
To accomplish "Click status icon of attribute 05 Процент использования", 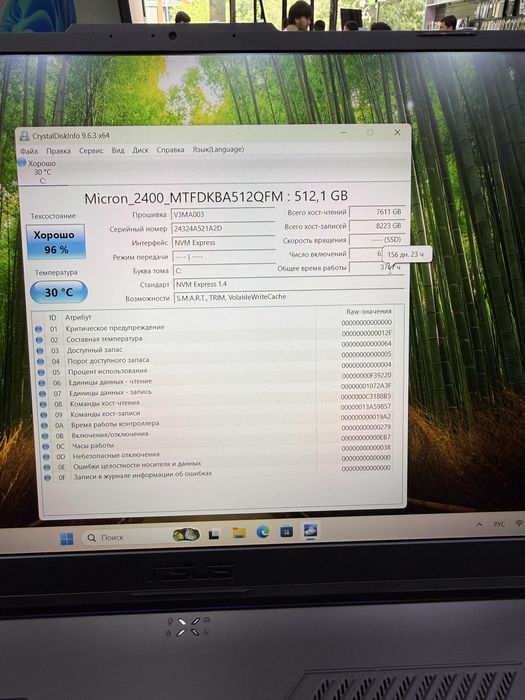I will point(41,372).
